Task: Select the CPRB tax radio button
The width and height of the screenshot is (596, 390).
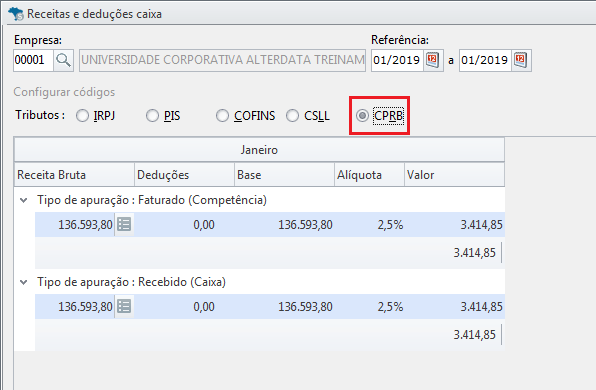Action: click(x=362, y=116)
